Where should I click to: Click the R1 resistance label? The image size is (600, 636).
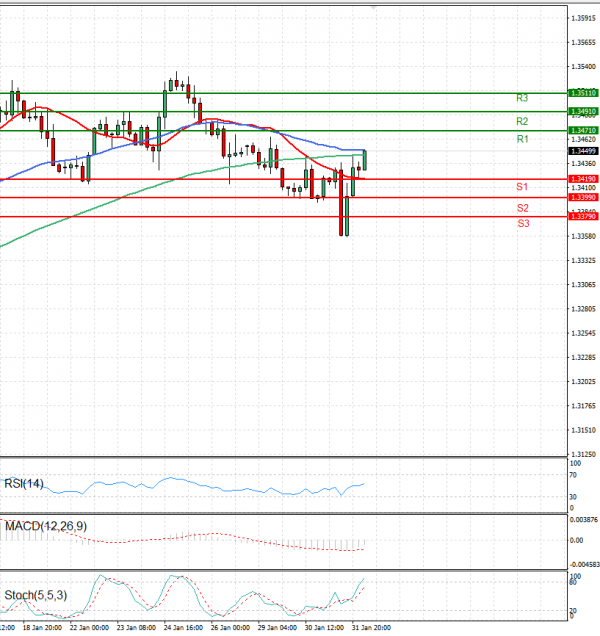pos(523,140)
